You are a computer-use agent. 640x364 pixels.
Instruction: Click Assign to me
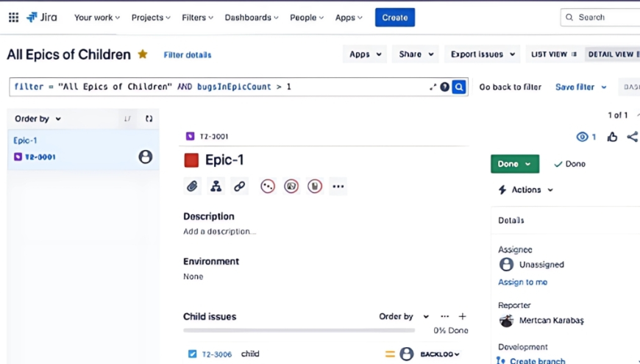point(522,282)
